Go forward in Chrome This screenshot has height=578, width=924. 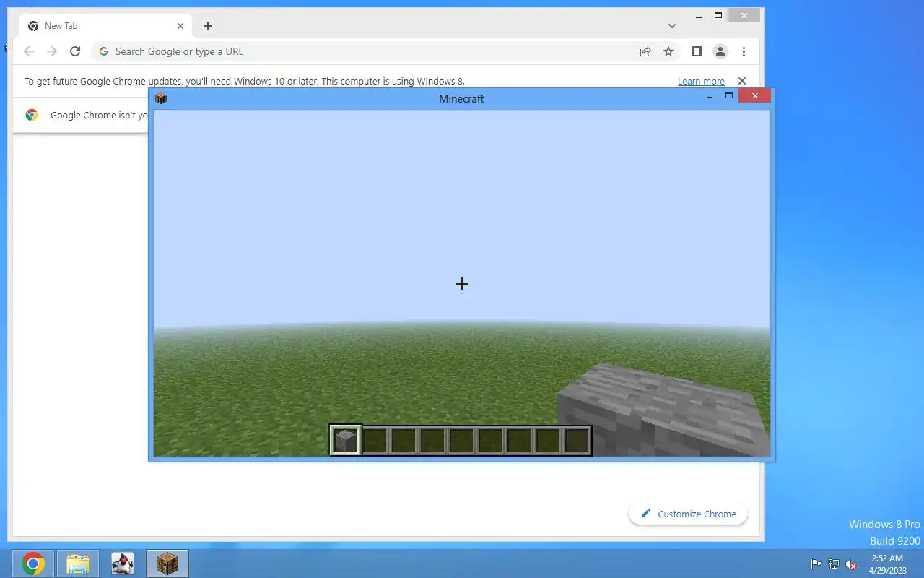(x=52, y=51)
